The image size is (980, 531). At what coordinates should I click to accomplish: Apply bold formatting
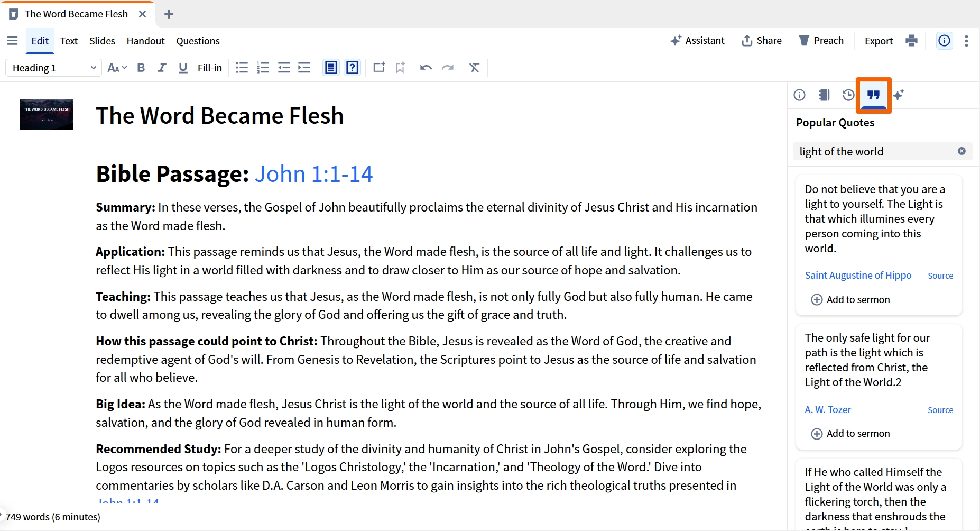(141, 68)
